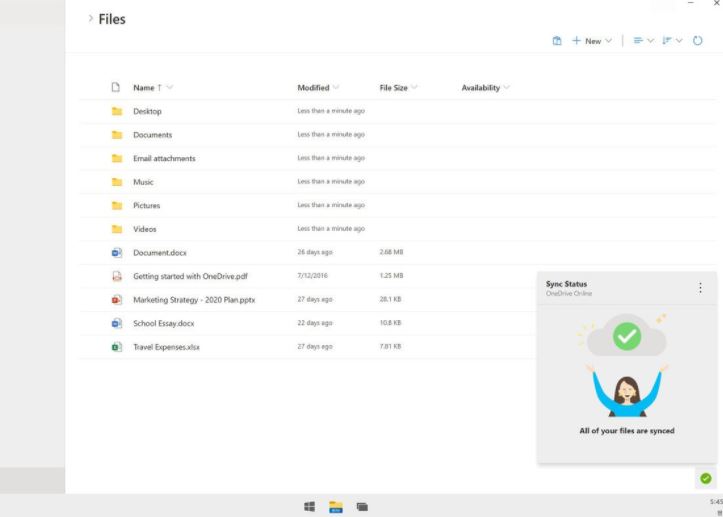Click the Windows Start button in taskbar
Screen dimensions: 723x517
[x=310, y=507]
